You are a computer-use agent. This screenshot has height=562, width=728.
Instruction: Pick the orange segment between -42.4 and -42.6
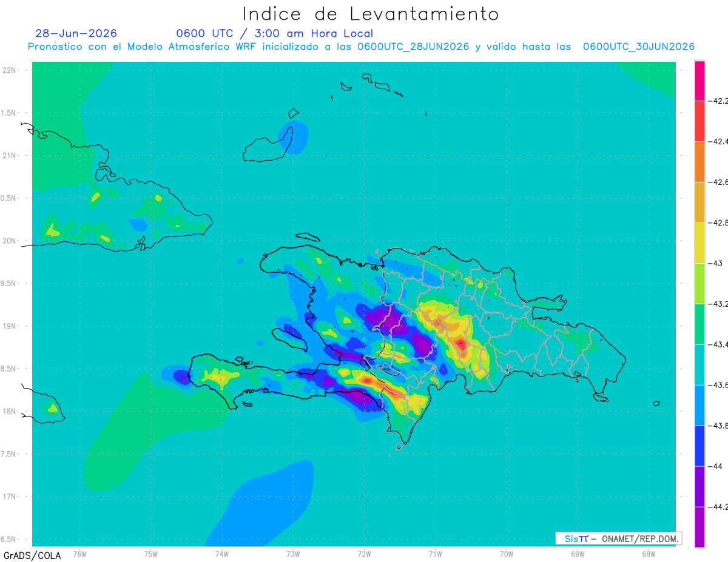[x=699, y=162]
